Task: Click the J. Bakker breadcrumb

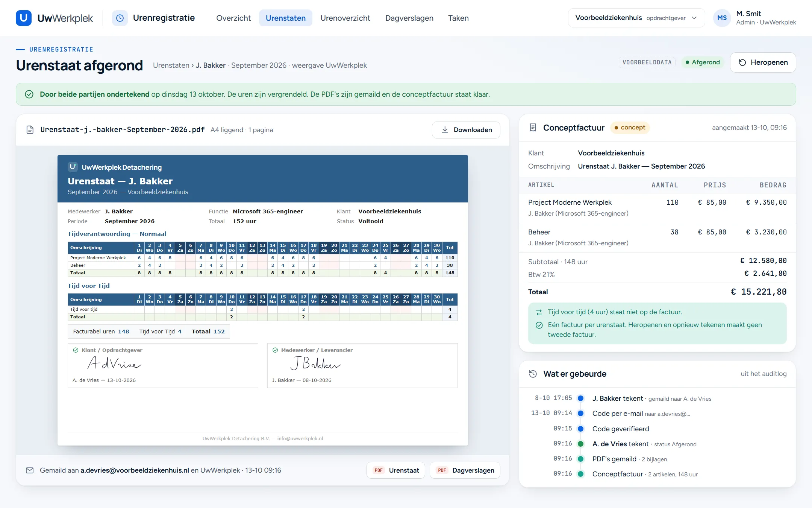Action: click(211, 65)
